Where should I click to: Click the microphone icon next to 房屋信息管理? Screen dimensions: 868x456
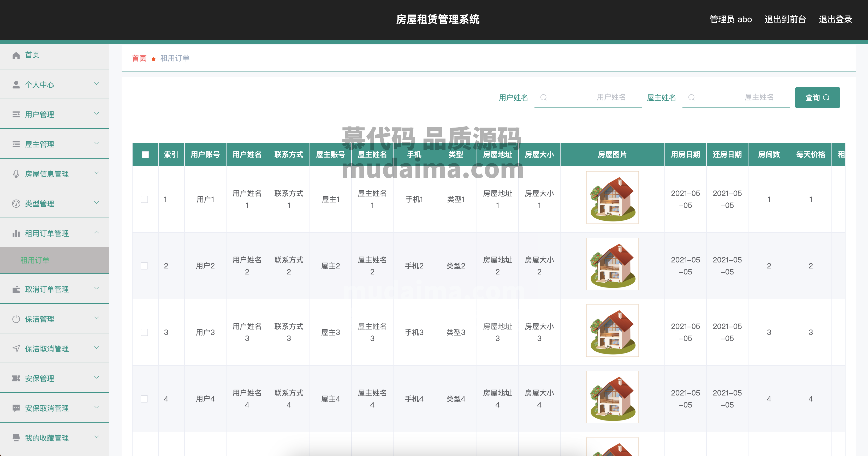(x=16, y=174)
